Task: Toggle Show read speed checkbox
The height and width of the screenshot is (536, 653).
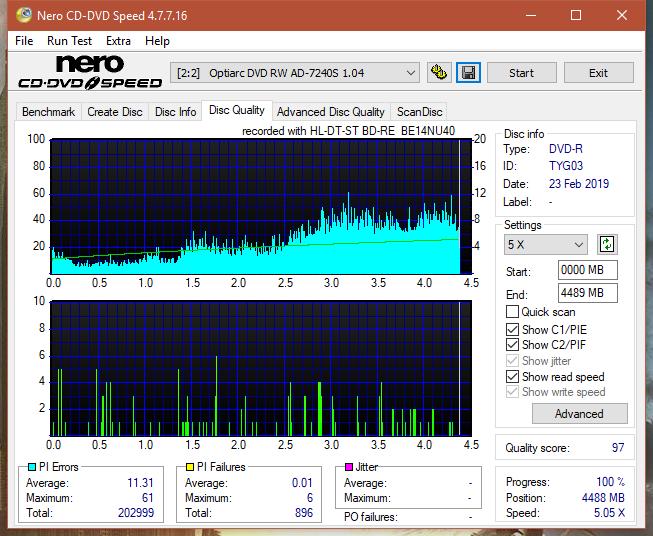Action: (x=512, y=376)
